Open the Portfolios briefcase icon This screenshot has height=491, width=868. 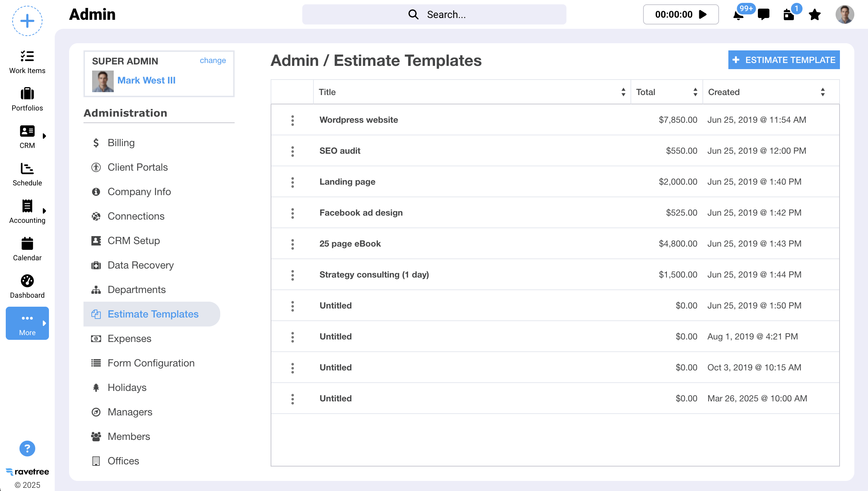point(27,94)
